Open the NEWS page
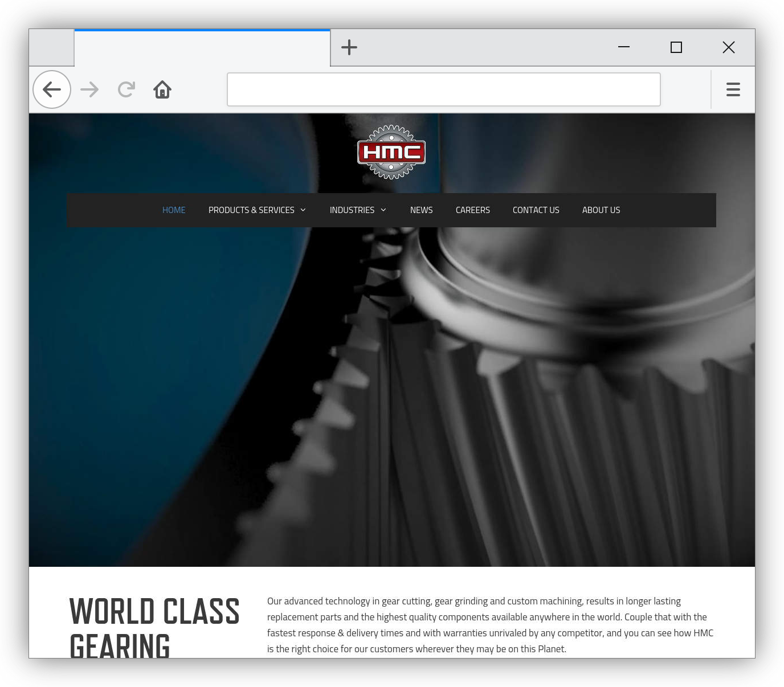This screenshot has height=687, width=784. pos(422,210)
